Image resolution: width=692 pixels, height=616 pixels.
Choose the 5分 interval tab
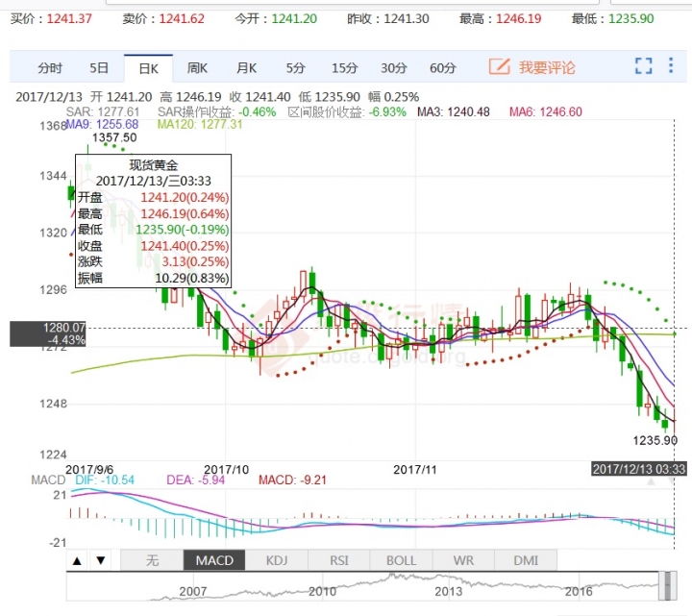[x=295, y=67]
